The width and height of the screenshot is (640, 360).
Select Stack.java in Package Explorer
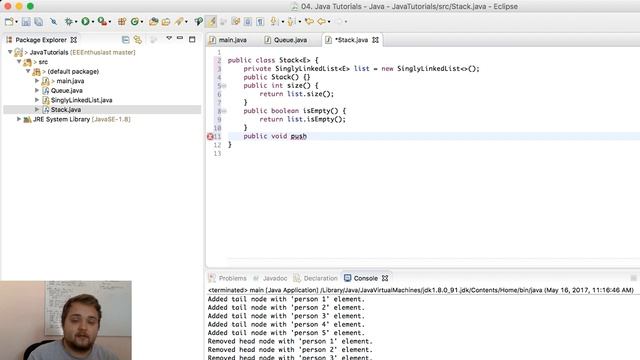(x=66, y=109)
